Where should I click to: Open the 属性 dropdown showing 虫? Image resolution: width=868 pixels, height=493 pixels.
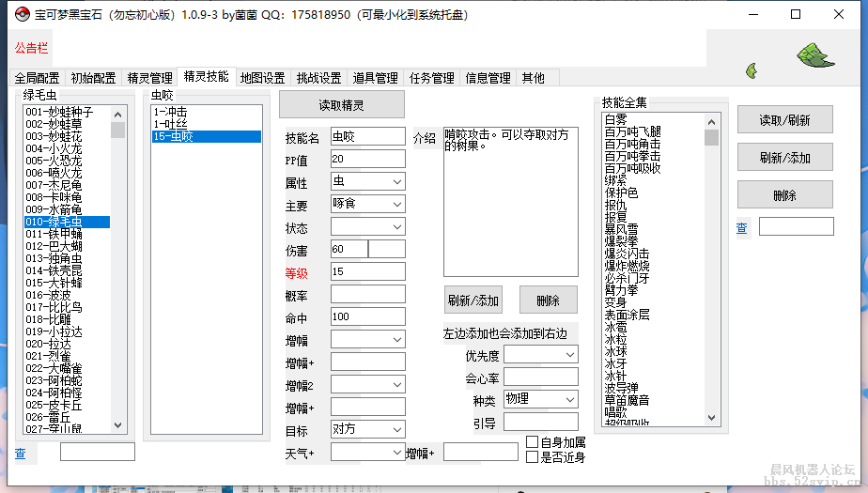pyautogui.click(x=367, y=181)
